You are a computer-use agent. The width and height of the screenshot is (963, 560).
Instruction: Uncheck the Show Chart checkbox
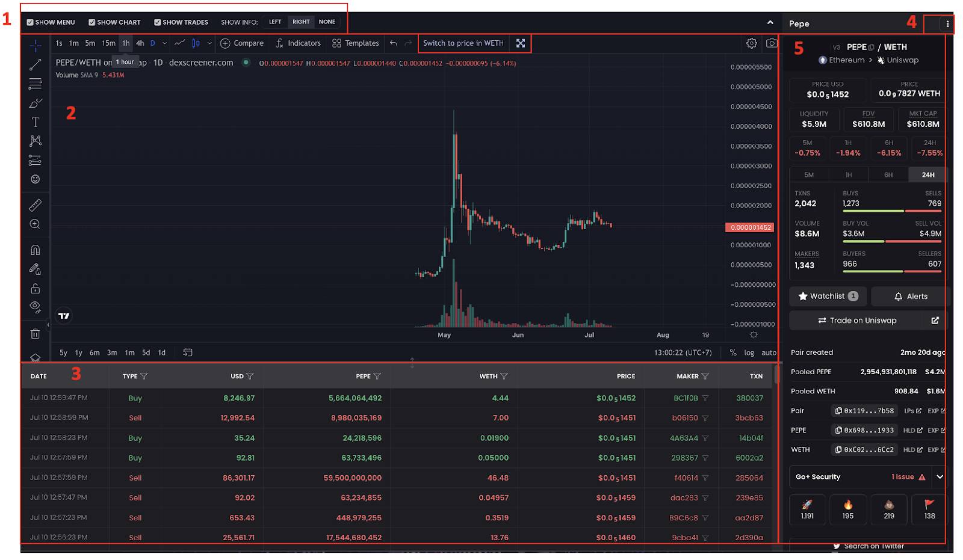92,22
